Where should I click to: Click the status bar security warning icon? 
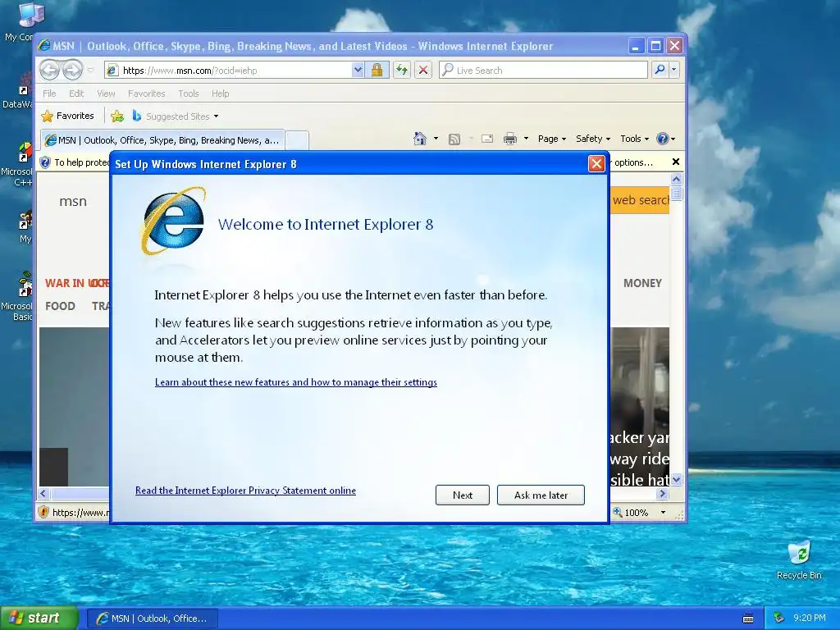pos(44,512)
